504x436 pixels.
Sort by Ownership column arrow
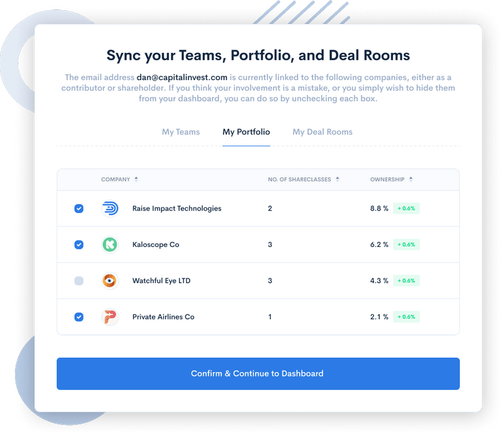pos(411,180)
